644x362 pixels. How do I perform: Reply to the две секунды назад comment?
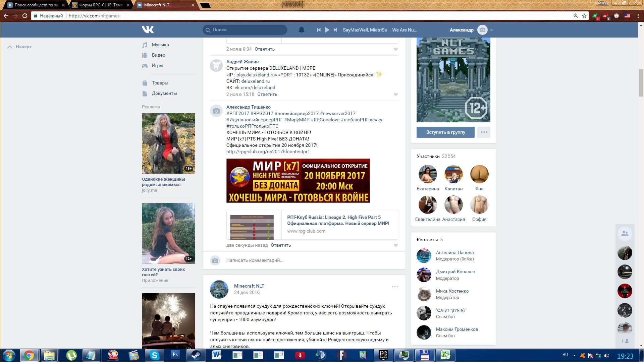coord(281,245)
